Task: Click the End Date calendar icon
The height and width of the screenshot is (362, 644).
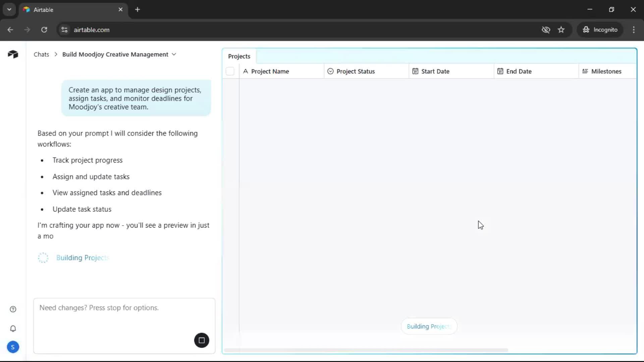Action: coord(500,71)
